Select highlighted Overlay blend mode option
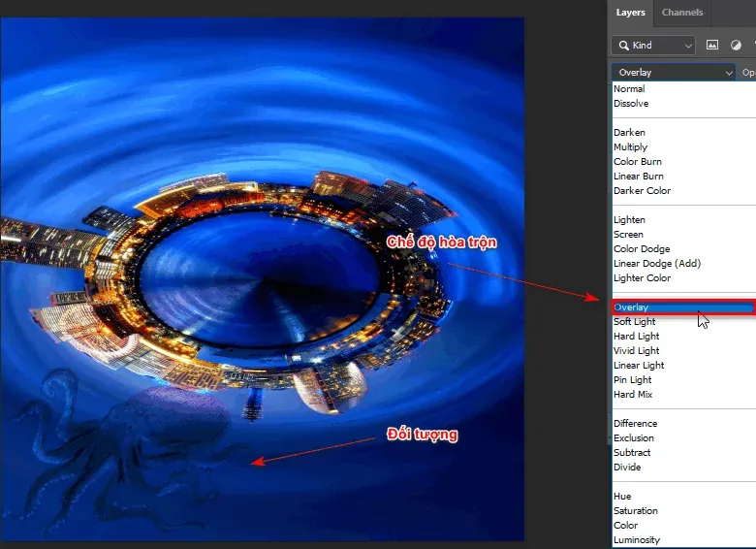This screenshot has height=549, width=756. pyautogui.click(x=630, y=307)
